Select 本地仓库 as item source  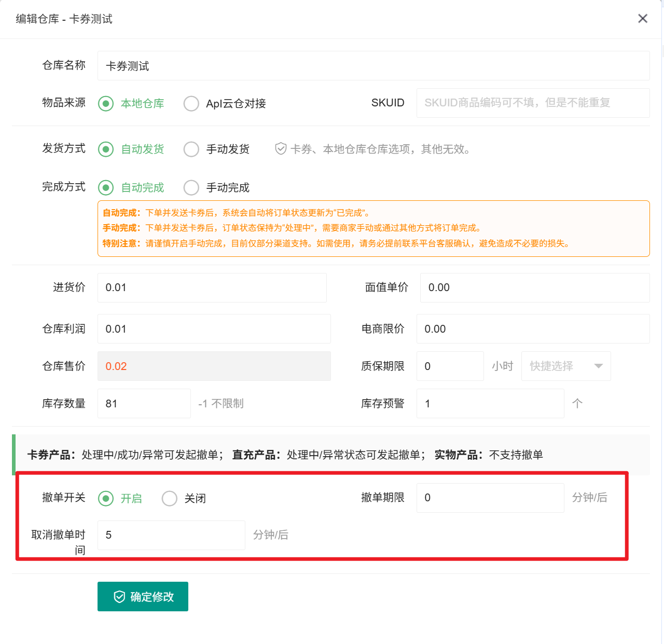106,104
